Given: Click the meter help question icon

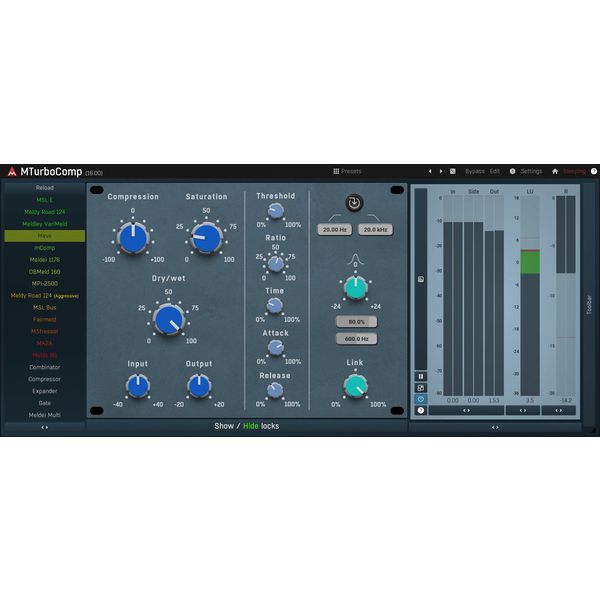Looking at the screenshot, I should tap(421, 411).
